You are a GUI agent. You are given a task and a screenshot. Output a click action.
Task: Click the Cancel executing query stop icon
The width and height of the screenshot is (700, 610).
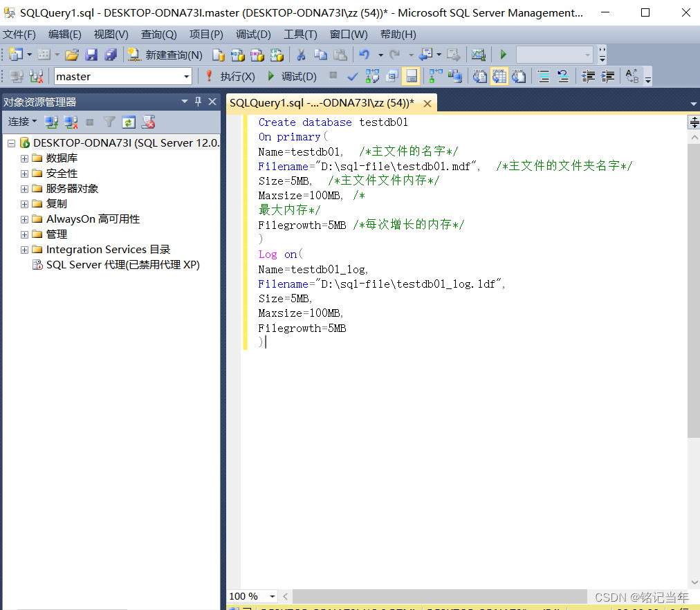pyautogui.click(x=333, y=75)
